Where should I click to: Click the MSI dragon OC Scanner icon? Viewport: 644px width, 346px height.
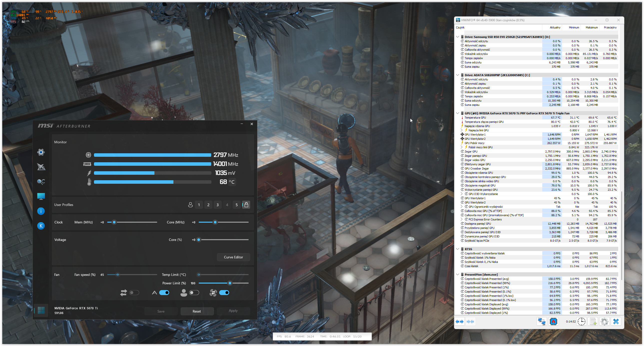pos(41,167)
